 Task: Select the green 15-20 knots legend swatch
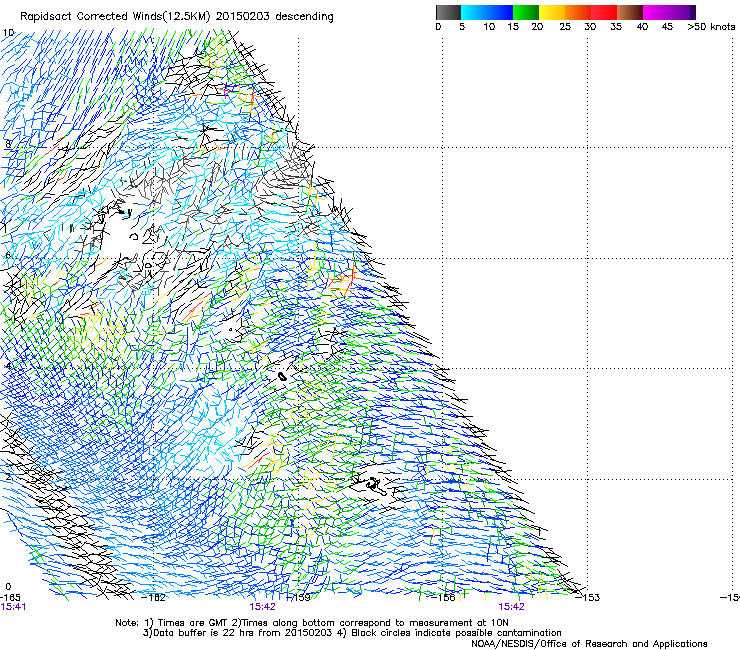[x=526, y=12]
